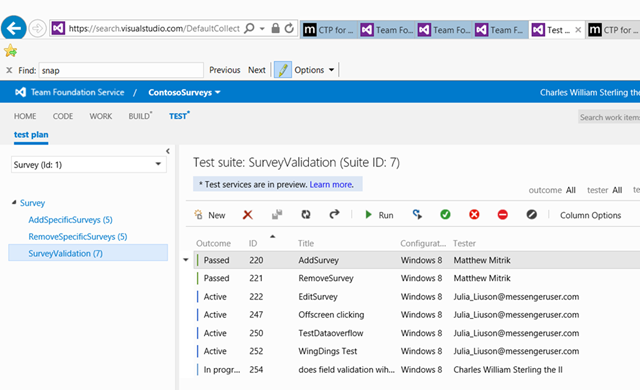Collapse the Survey tree node
Viewport: 640px width, 390px height.
click(x=14, y=202)
